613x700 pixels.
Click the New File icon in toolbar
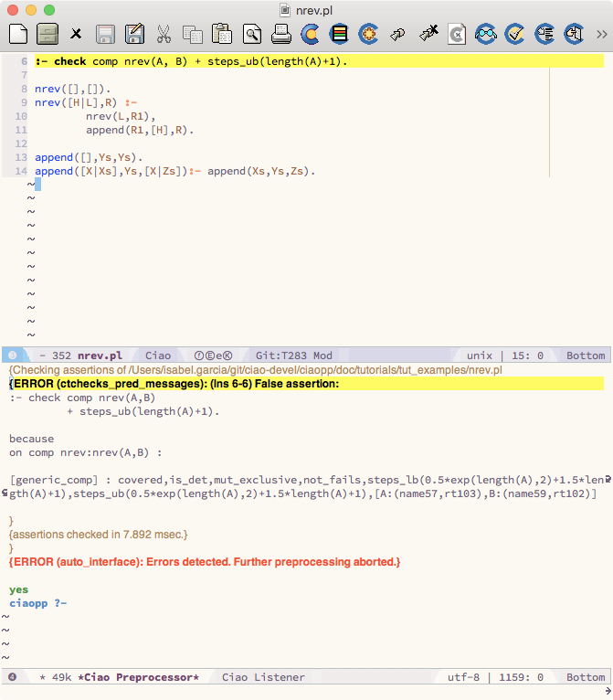[18, 35]
